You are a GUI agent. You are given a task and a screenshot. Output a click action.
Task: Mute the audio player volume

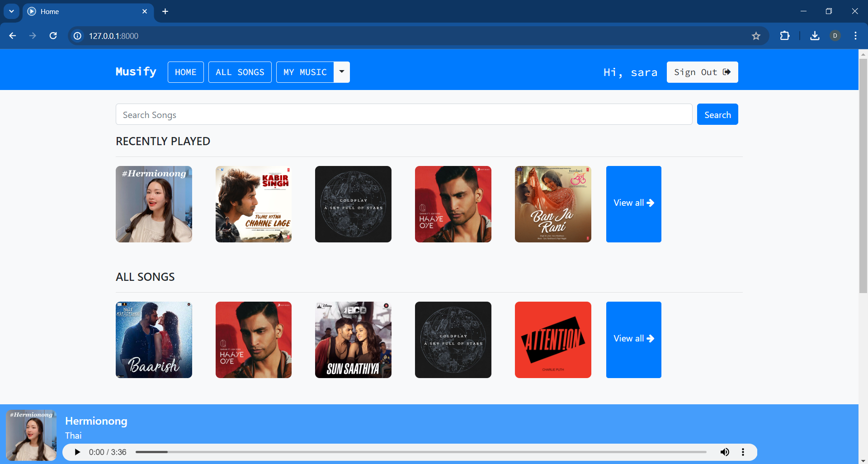click(725, 452)
